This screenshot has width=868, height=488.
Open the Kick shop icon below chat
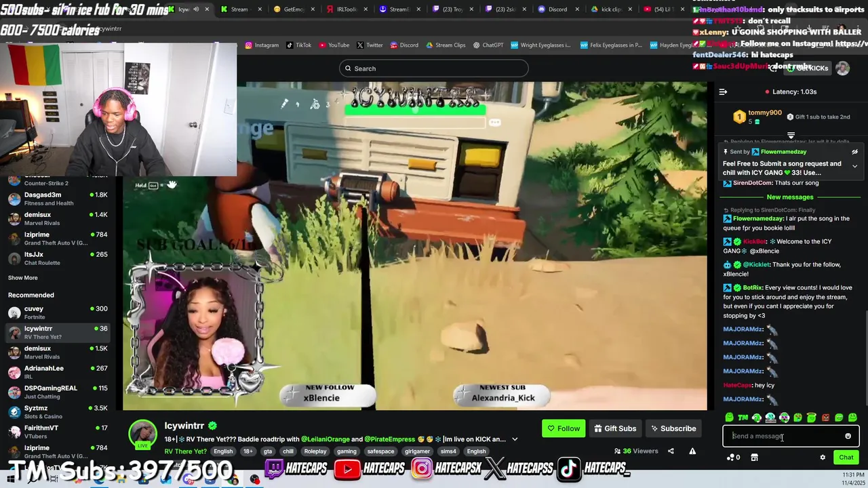(x=754, y=457)
